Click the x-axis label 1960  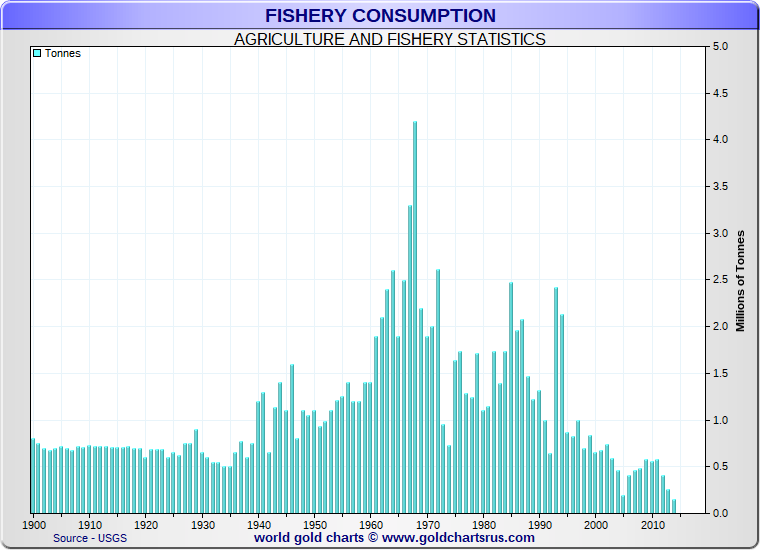click(x=371, y=525)
